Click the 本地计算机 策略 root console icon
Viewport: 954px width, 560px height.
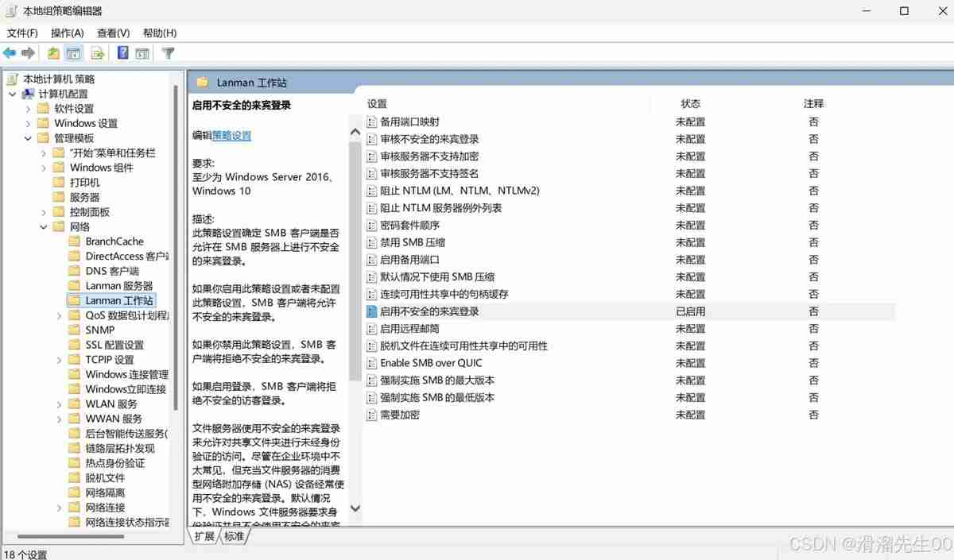click(x=12, y=79)
